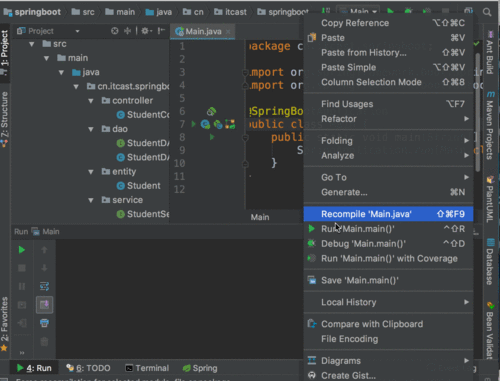Screen dimensions: 500x381
Task: Select Recompile 'Main.java' menu item
Action: pos(388,214)
